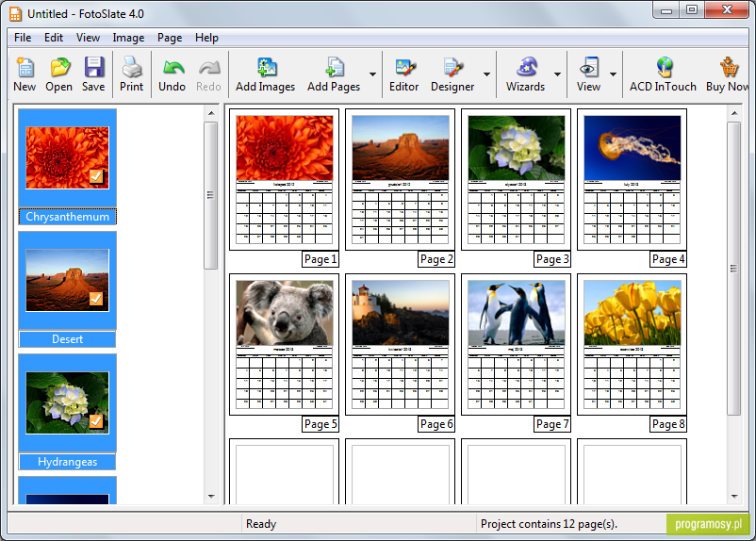Select the Desert image label
This screenshot has height=541, width=756.
(68, 339)
